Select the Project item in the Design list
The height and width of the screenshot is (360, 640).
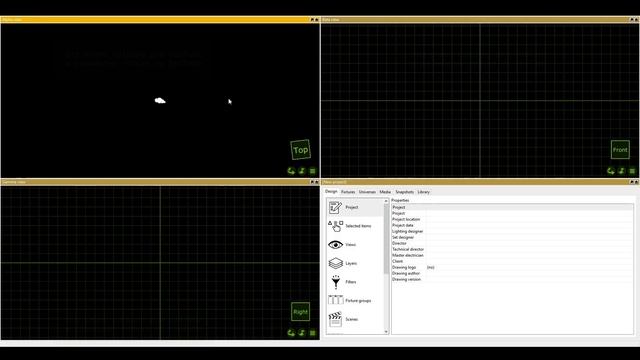pos(355,207)
